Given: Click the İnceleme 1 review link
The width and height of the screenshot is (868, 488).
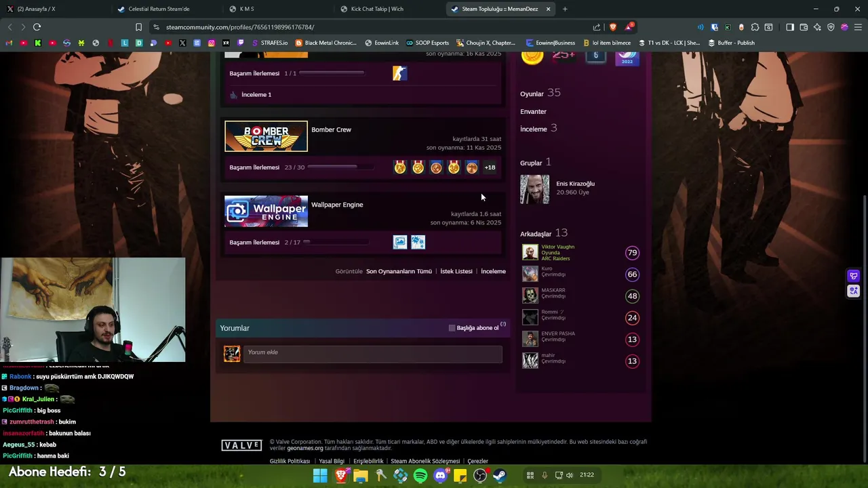Looking at the screenshot, I should tap(256, 95).
